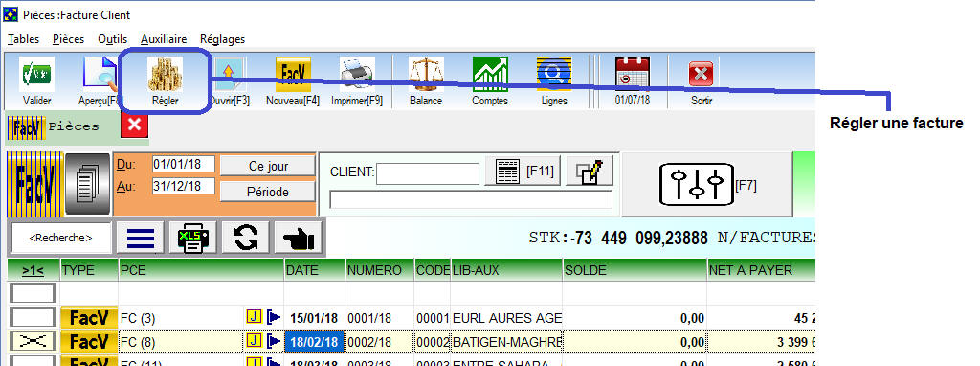Tick the checkbox on FC (3) row
This screenshot has width=980, height=366.
(x=33, y=318)
